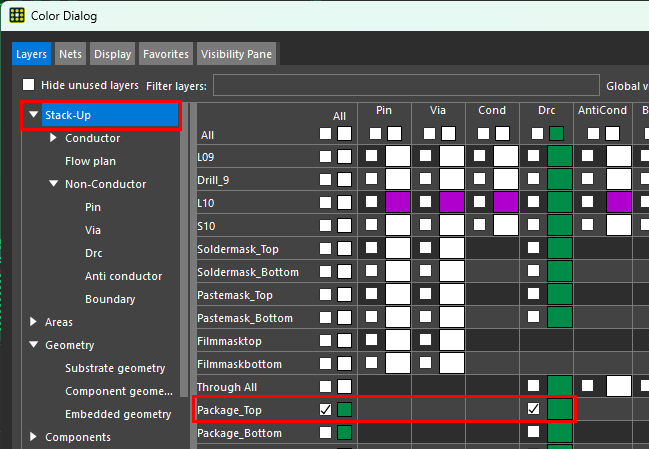Click the Package_Top Drc green swatch
The image size is (649, 449).
tap(559, 410)
